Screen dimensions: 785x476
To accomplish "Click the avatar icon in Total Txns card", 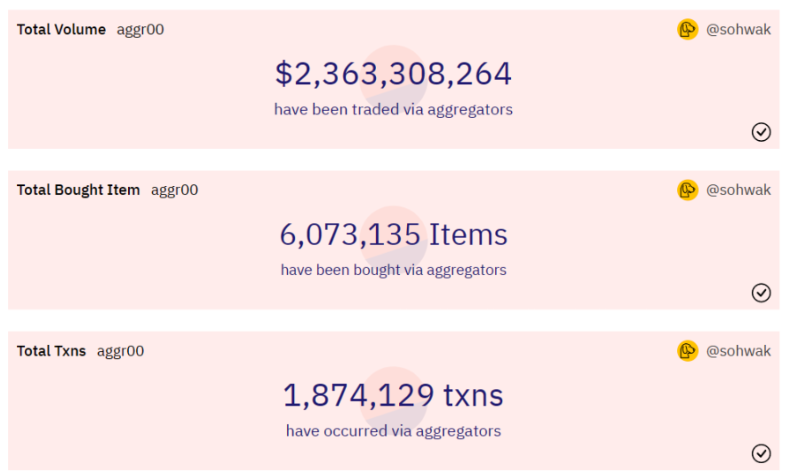I will pos(687,351).
